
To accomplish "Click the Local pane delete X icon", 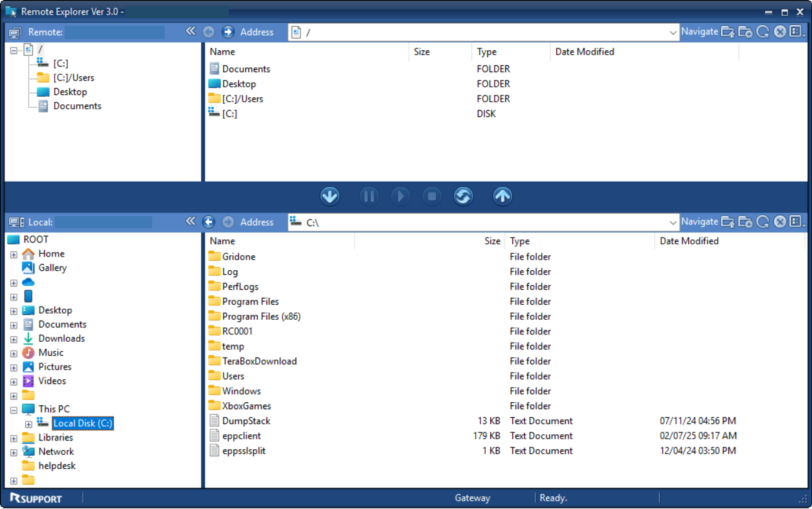I will tap(780, 222).
